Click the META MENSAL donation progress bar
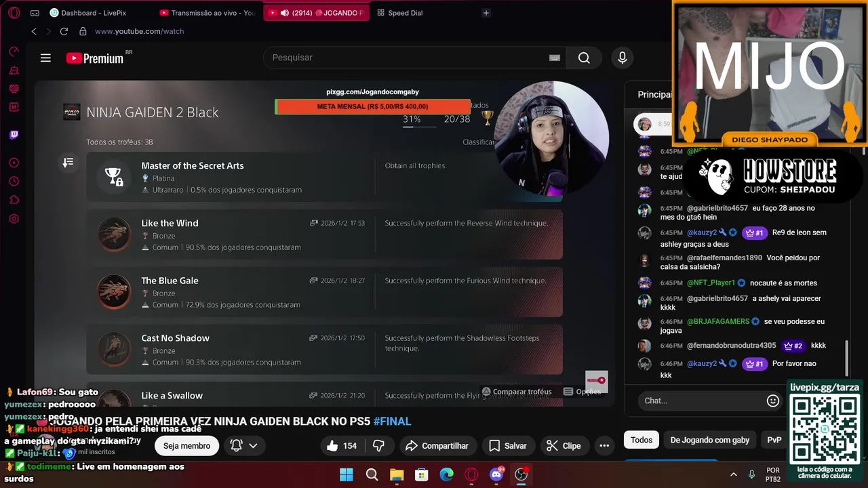Image resolution: width=868 pixels, height=488 pixels. [x=372, y=106]
